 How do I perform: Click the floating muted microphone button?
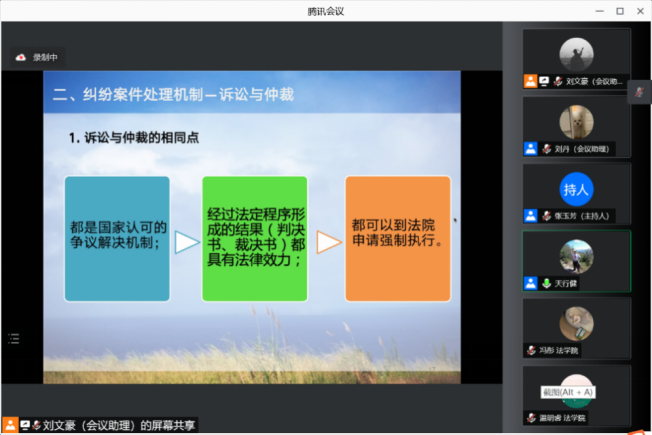(640, 93)
